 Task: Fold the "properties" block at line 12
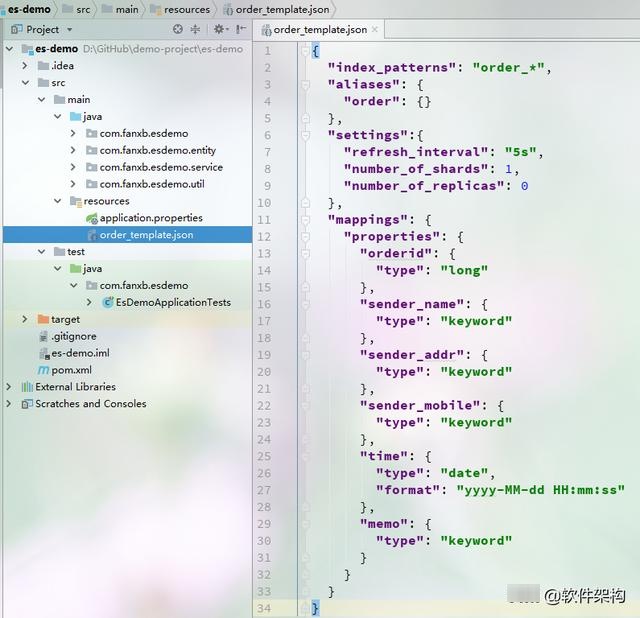click(305, 236)
